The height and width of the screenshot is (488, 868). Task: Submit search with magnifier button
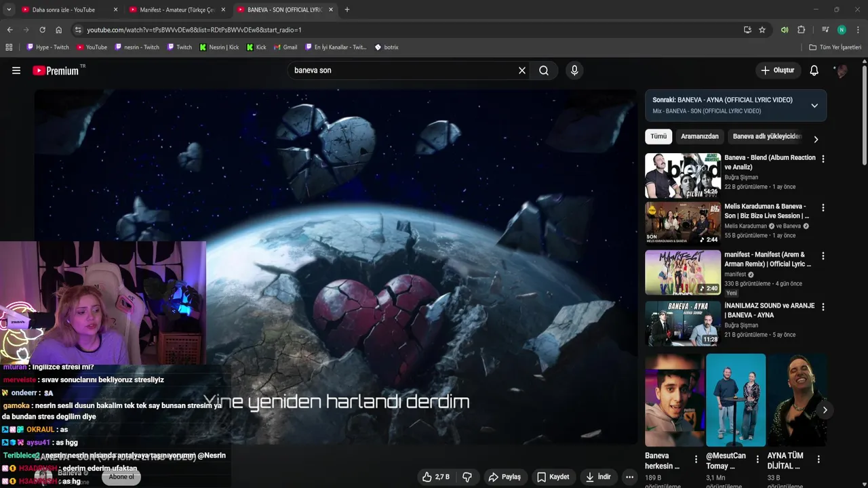(544, 70)
